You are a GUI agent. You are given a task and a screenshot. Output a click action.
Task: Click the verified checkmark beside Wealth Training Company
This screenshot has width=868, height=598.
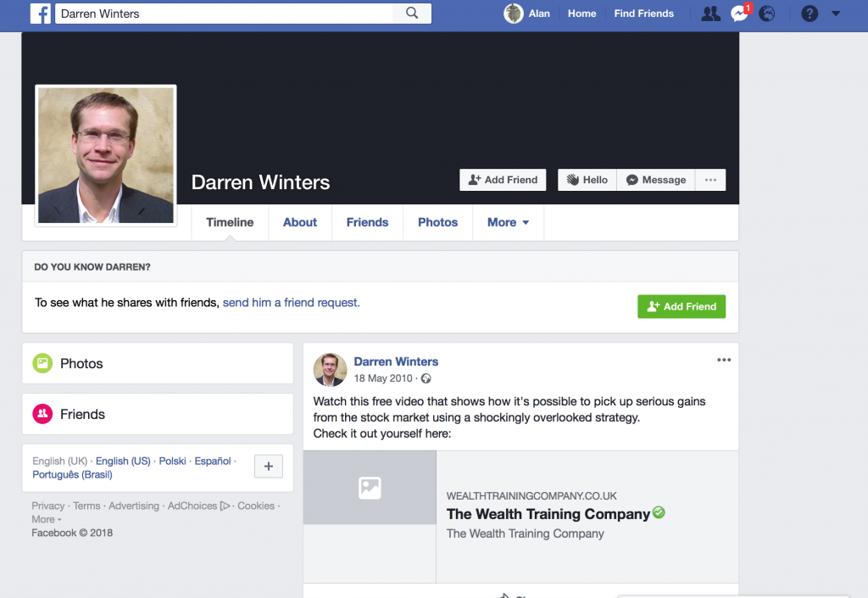[659, 512]
